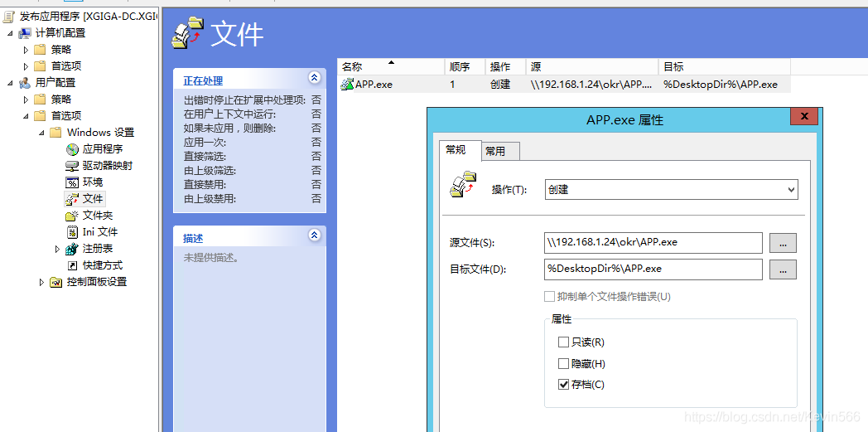Click the %DesktopDir%\APP.exe target cell in list
The image size is (868, 432).
[721, 85]
